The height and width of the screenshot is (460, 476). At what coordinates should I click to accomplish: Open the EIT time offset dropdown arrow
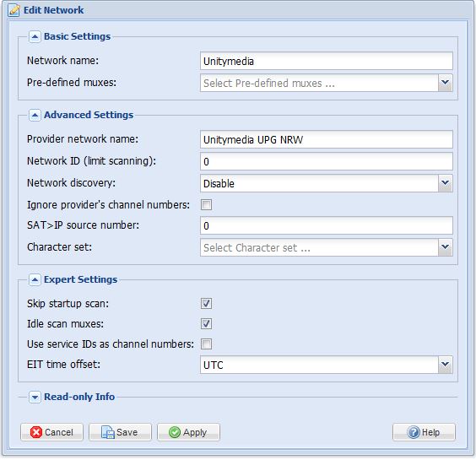coord(445,365)
